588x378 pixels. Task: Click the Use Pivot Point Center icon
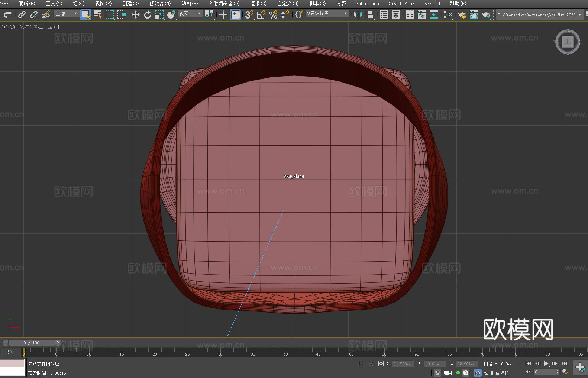coord(209,14)
